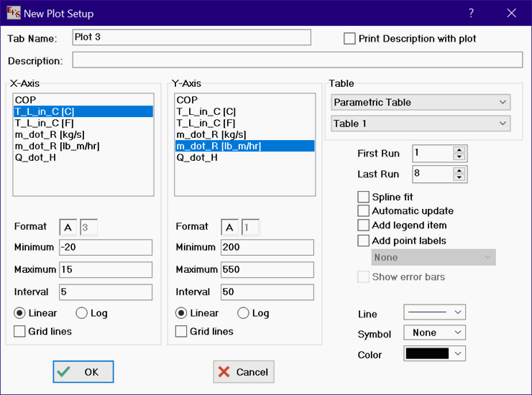Open the Parametric Table dropdown
Viewport: 532px width, 395px height.
click(x=421, y=103)
